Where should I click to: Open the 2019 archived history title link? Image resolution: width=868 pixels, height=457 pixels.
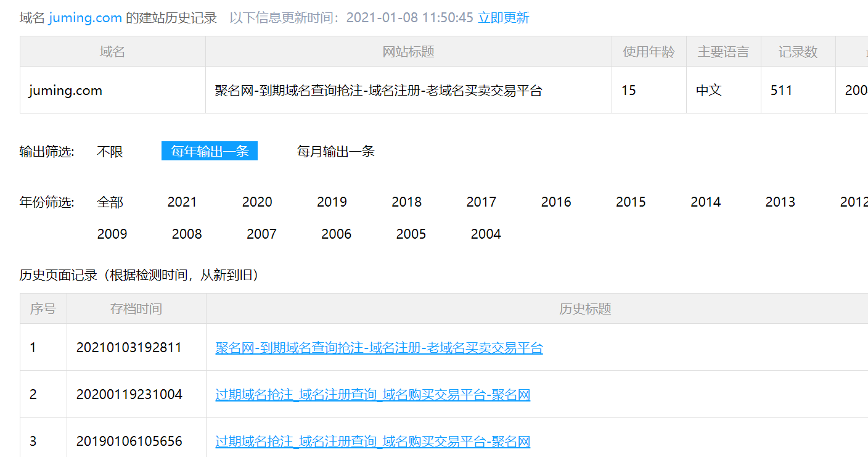(372, 442)
